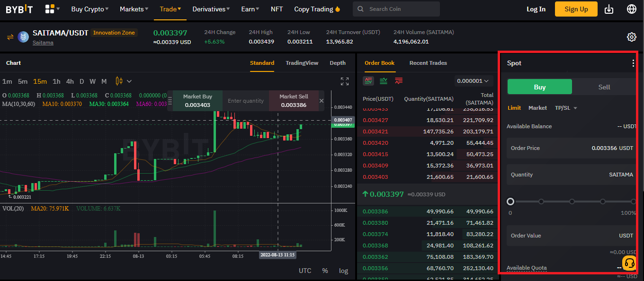Select the 15m timeframe
644x281 pixels.
pos(40,81)
